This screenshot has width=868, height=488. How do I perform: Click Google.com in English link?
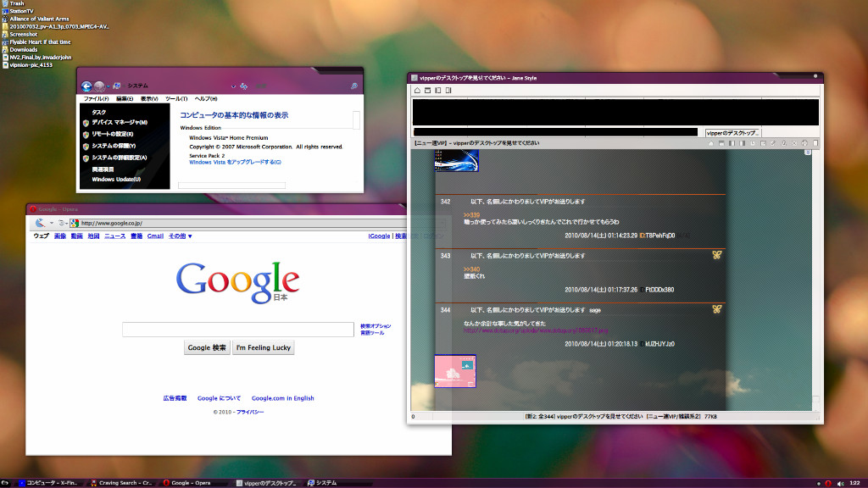click(283, 398)
